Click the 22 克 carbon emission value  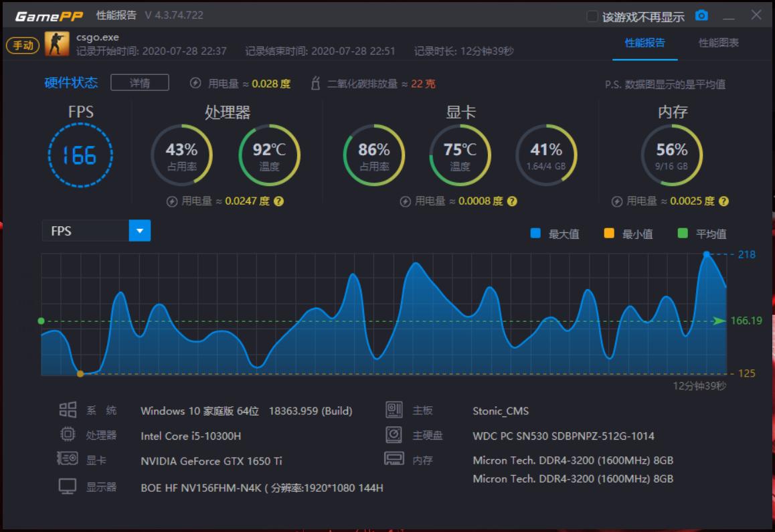click(423, 84)
